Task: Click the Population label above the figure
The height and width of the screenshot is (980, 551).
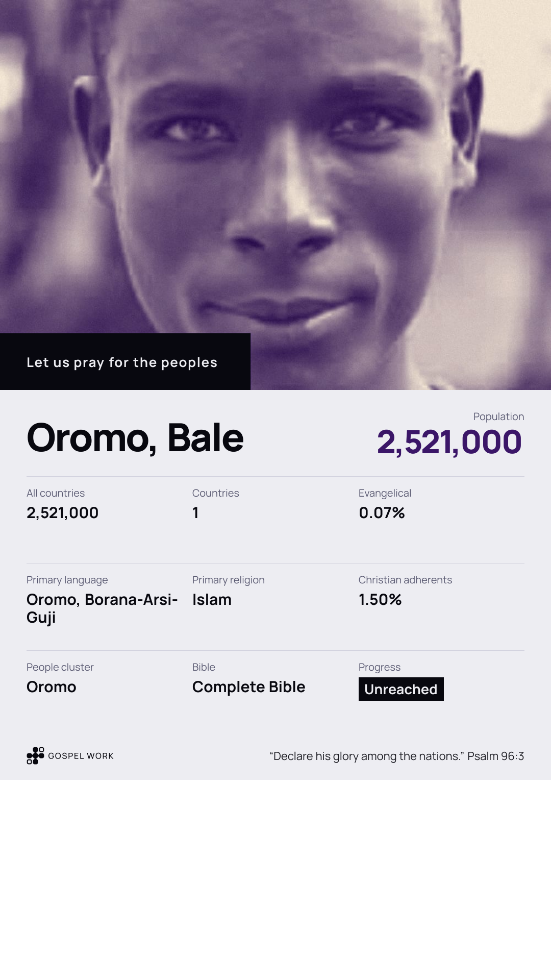Action: pyautogui.click(x=498, y=416)
